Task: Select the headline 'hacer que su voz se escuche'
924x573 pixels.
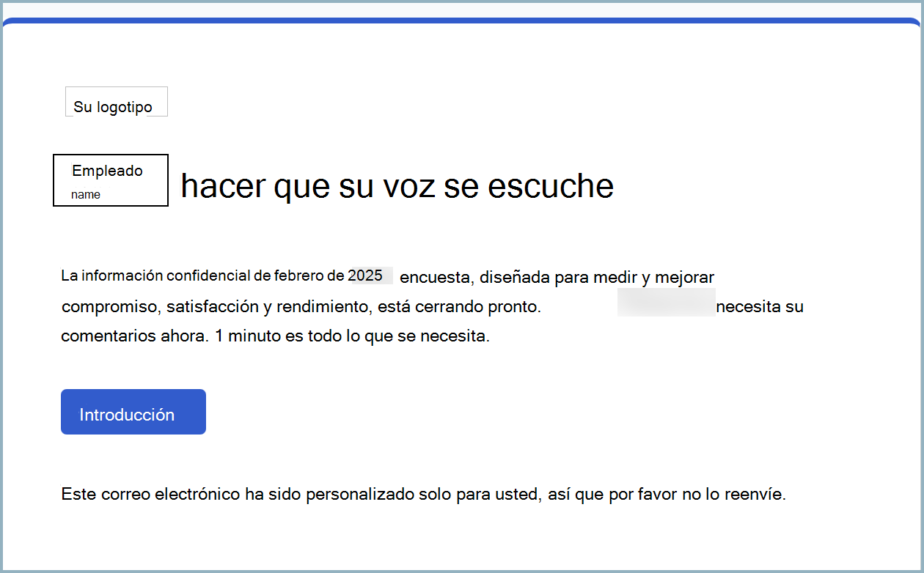Action: pos(396,186)
